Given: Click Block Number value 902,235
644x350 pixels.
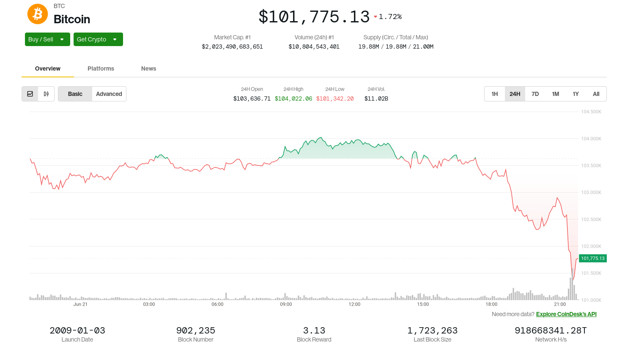Looking at the screenshot, I should tap(196, 331).
